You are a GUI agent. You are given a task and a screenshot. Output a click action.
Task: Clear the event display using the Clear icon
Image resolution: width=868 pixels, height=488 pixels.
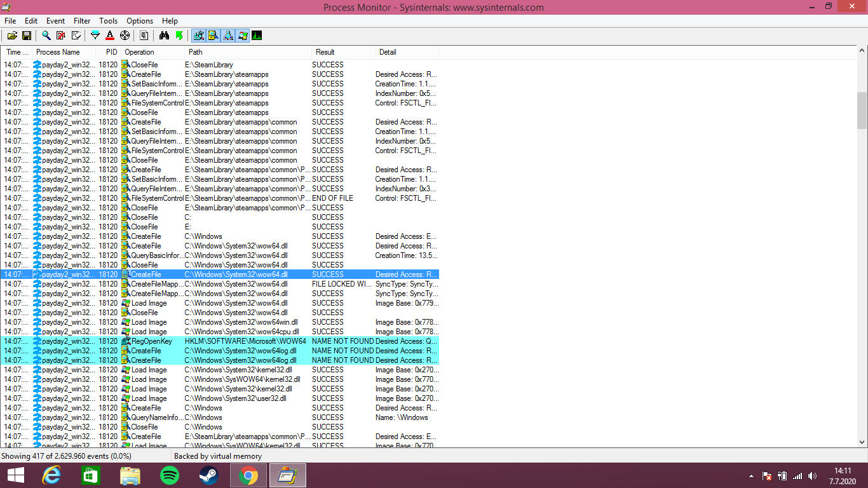coord(76,36)
